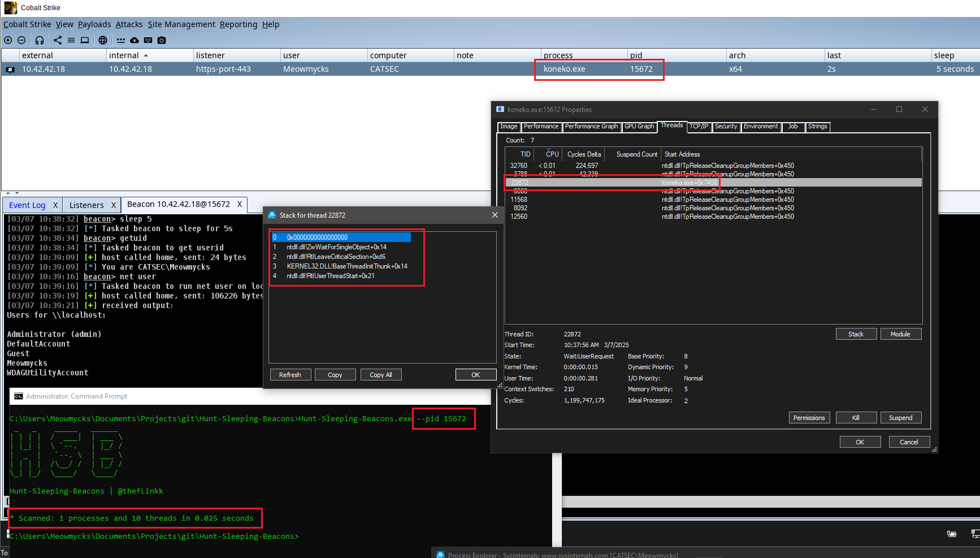Click the Suspend thread button
Screen dimensions: 980x558
tap(900, 418)
